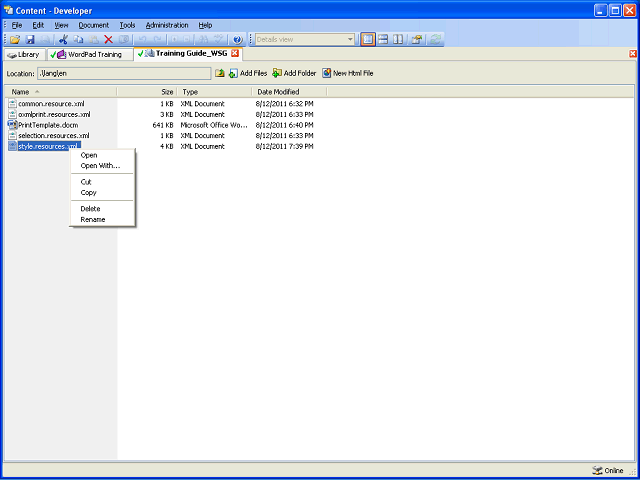Open the View menu
This screenshot has width=640, height=480.
tap(61, 25)
